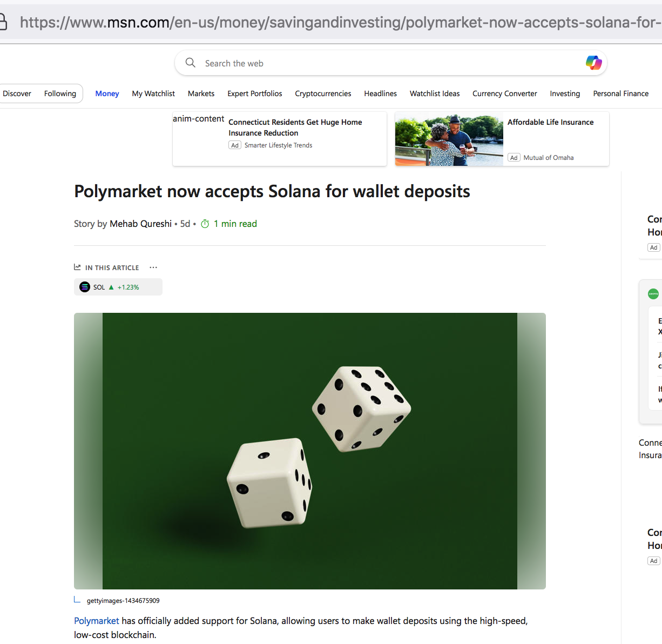Click the Ad badge for Smarter Lifestyle Trends
Viewport: 662px width, 644px height.
pos(235,145)
